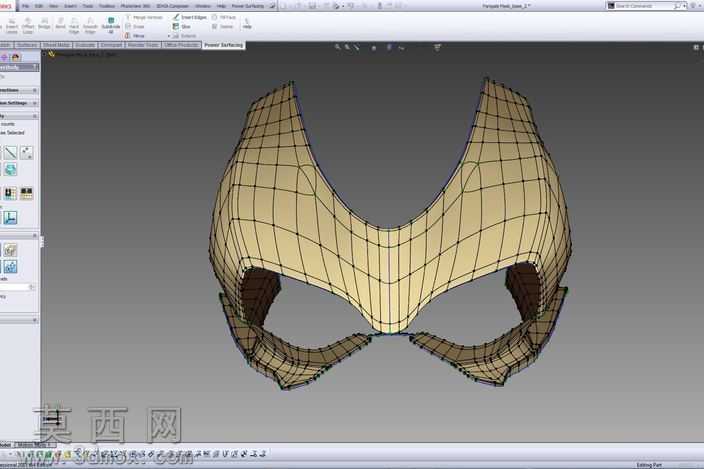
Task: Click the Extrude command
Action: (184, 35)
